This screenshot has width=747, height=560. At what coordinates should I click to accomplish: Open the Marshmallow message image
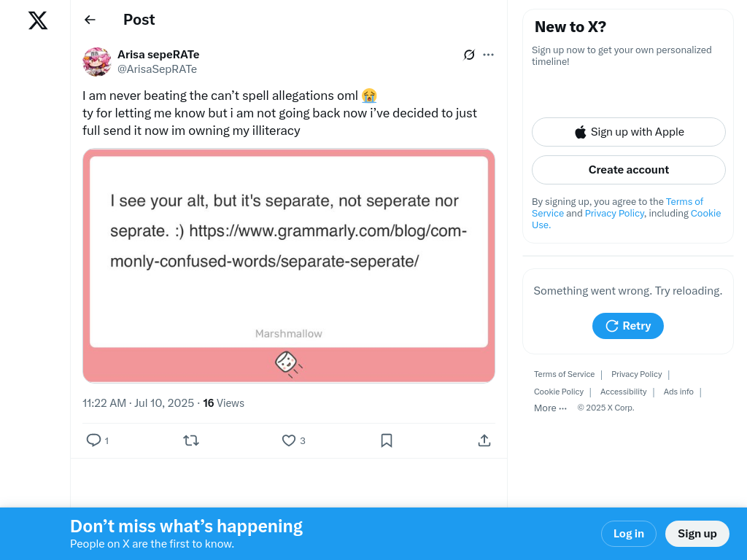289,265
